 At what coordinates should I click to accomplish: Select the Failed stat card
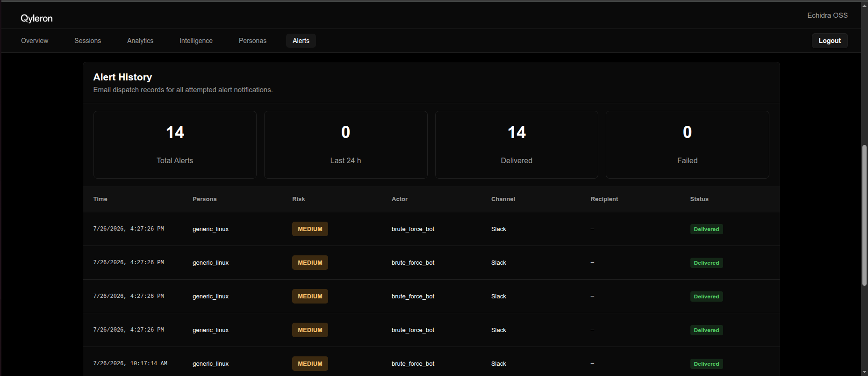tap(688, 145)
